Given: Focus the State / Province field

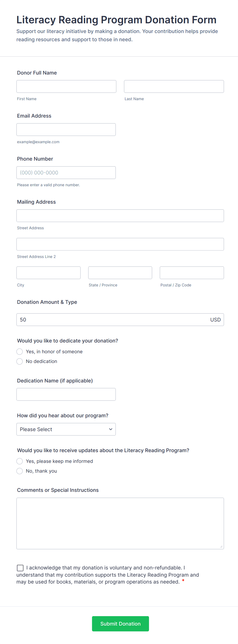Looking at the screenshot, I should [120, 273].
